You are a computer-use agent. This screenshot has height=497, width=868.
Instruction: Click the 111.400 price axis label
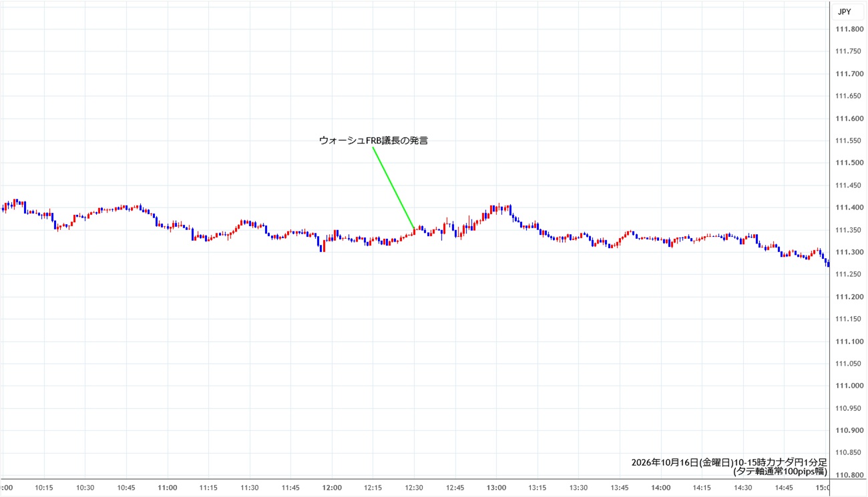pos(849,207)
